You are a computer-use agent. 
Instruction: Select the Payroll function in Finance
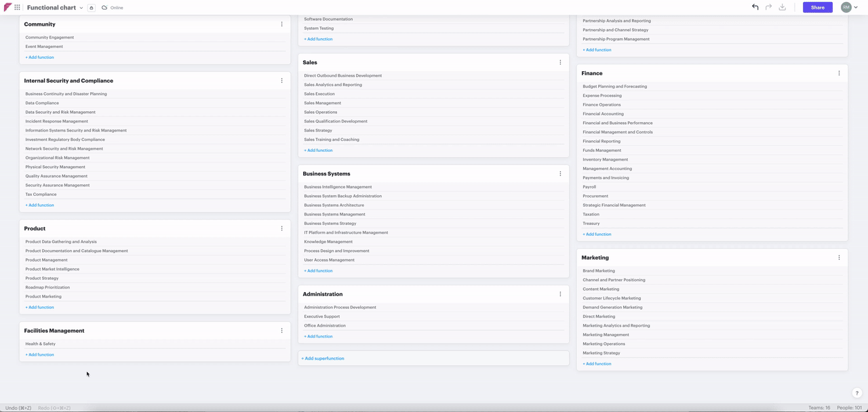[589, 187]
